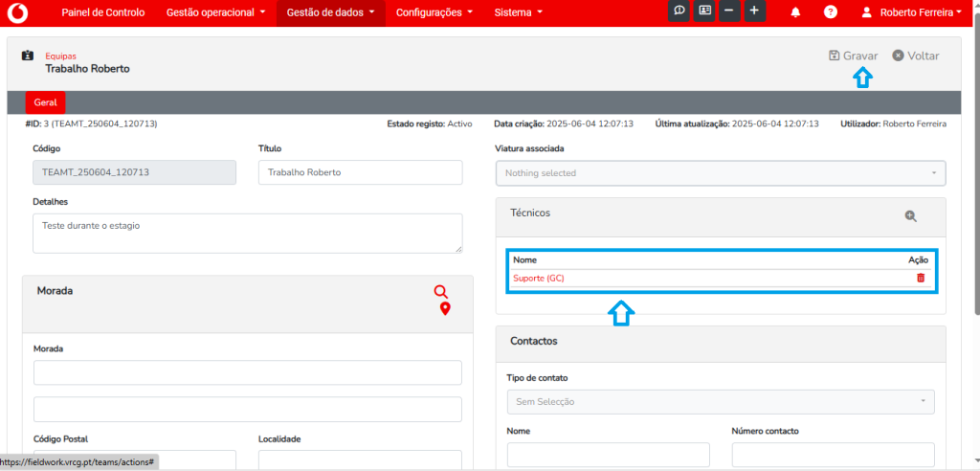
Task: Click the first Morada address input
Action: [248, 372]
